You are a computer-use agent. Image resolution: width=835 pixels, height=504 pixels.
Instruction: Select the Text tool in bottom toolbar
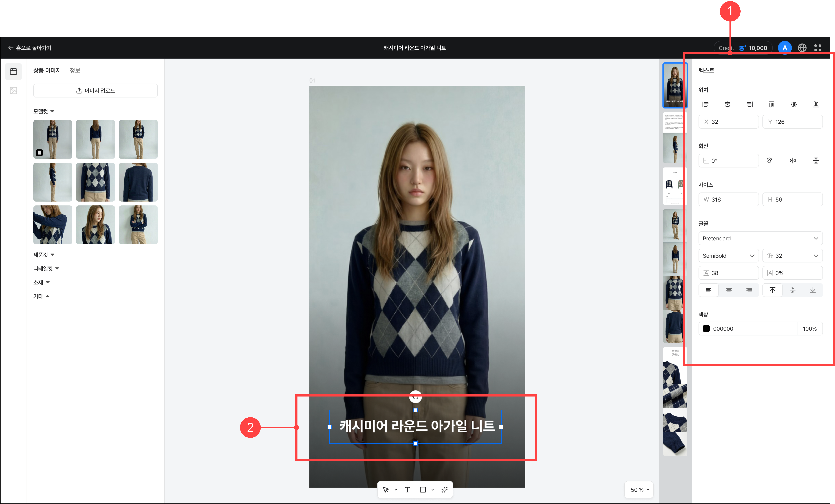(x=407, y=489)
